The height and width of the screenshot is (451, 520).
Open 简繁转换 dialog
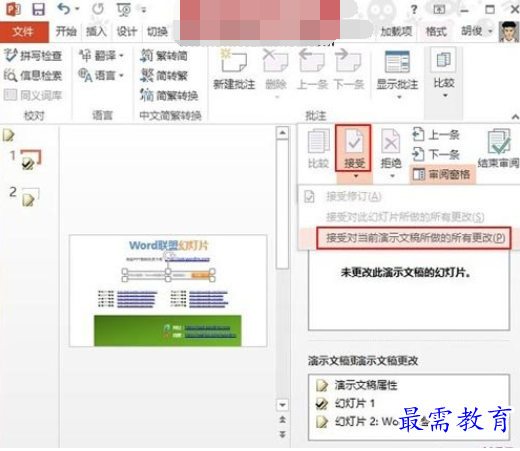tap(169, 96)
